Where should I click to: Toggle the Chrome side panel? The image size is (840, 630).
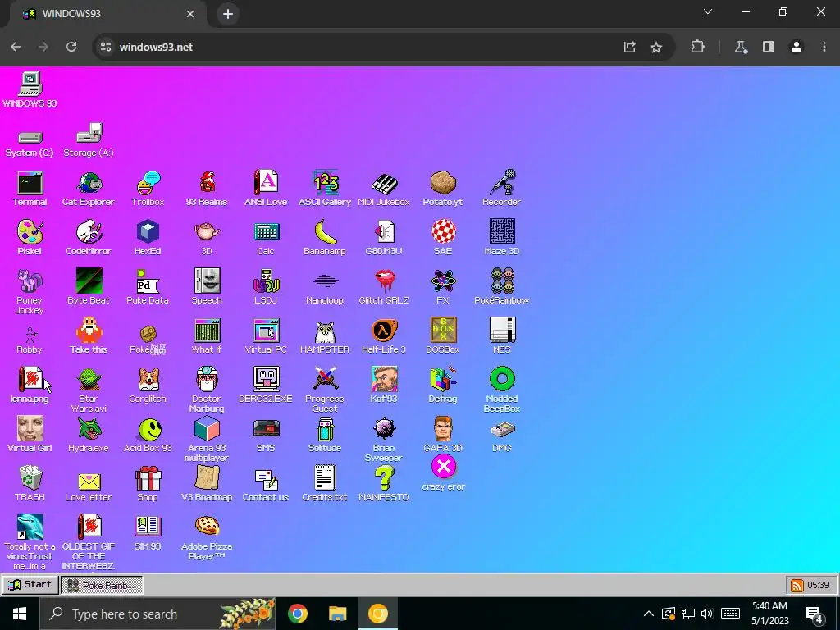click(769, 47)
